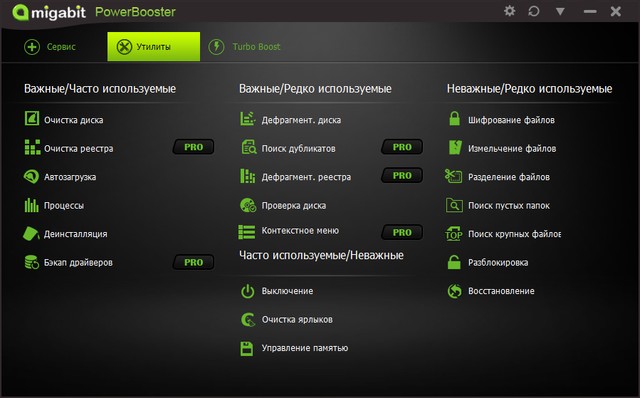Click PRO badge next to Дефрагмент. реестра

tap(402, 176)
